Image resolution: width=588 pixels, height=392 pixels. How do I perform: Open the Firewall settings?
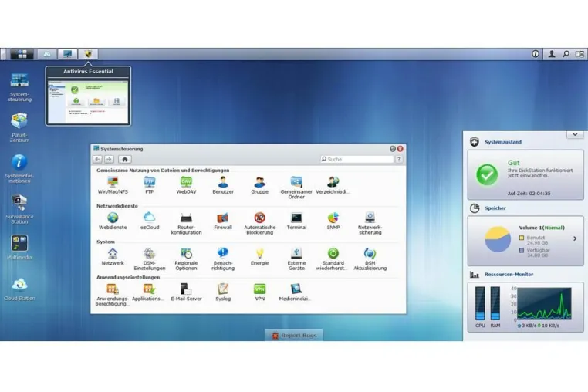click(x=223, y=221)
